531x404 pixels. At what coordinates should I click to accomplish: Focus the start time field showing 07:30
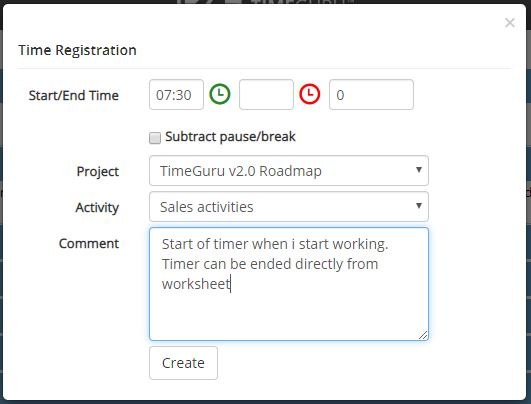tap(176, 94)
